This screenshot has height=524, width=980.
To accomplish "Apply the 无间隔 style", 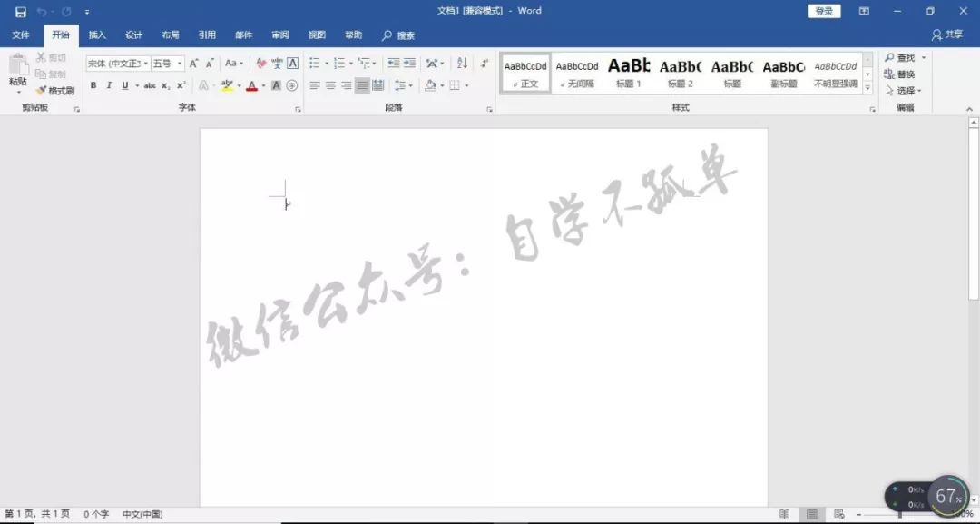I will pyautogui.click(x=577, y=74).
